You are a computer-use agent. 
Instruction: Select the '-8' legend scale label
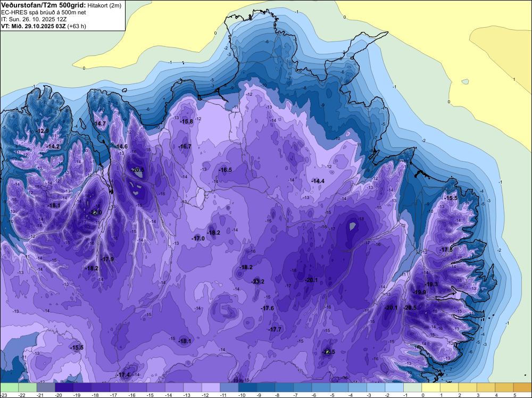pos(278,395)
